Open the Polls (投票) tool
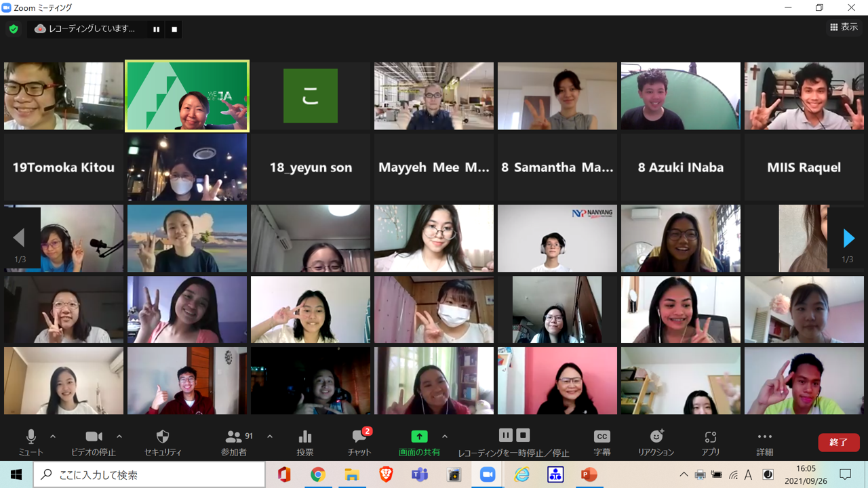This screenshot has width=868, height=488. click(x=305, y=442)
